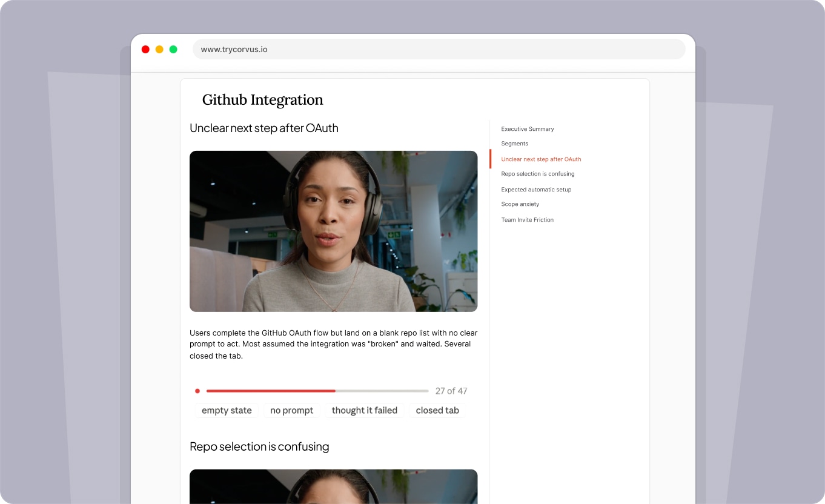This screenshot has height=504, width=825.
Task: Click the red dot beside the progress bar
Action: coord(197,391)
